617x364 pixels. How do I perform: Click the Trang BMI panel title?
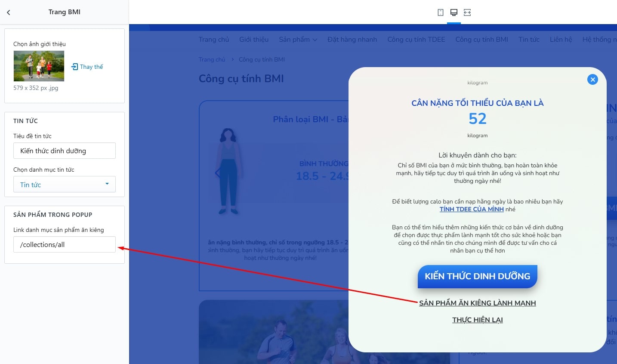(65, 12)
